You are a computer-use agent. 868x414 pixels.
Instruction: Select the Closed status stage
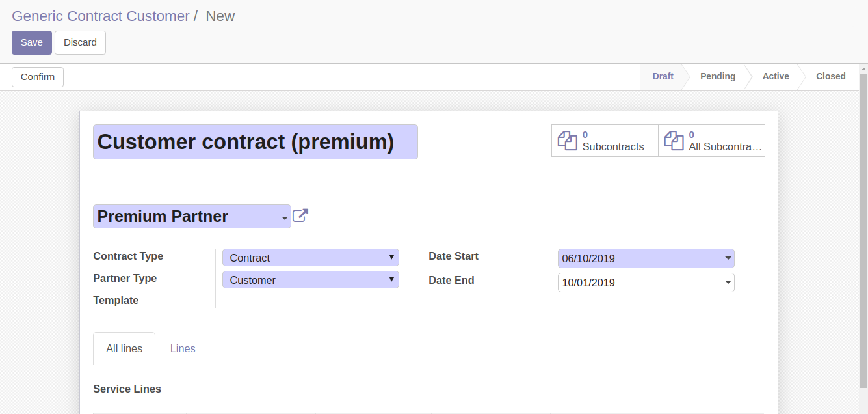tap(831, 76)
